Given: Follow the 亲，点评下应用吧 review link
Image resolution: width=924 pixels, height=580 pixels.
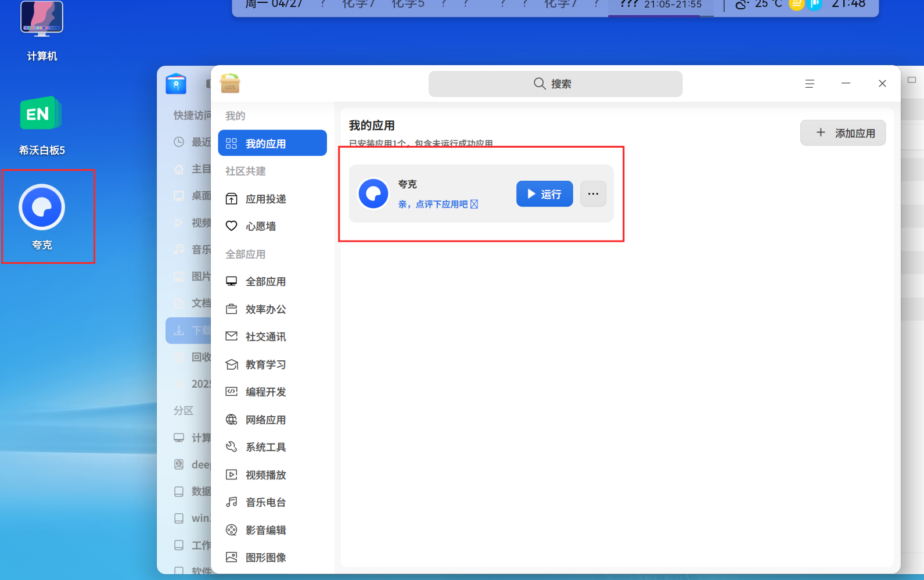Looking at the screenshot, I should click(x=438, y=204).
